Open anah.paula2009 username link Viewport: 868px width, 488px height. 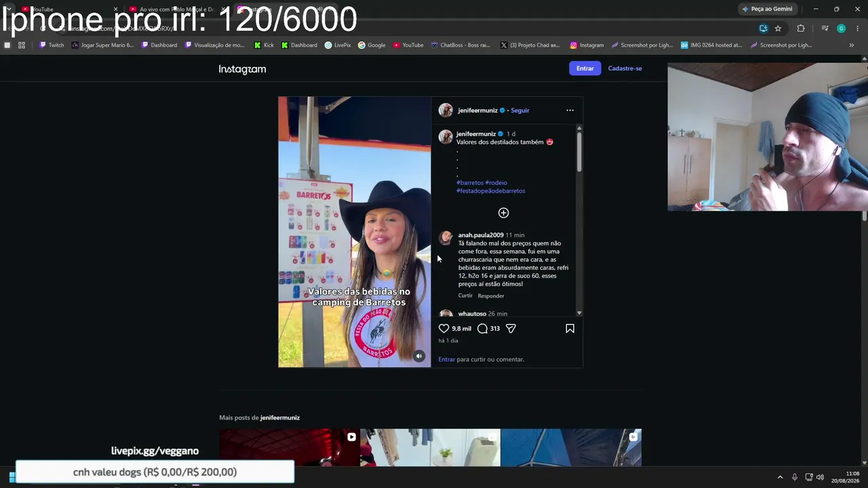pyautogui.click(x=481, y=235)
